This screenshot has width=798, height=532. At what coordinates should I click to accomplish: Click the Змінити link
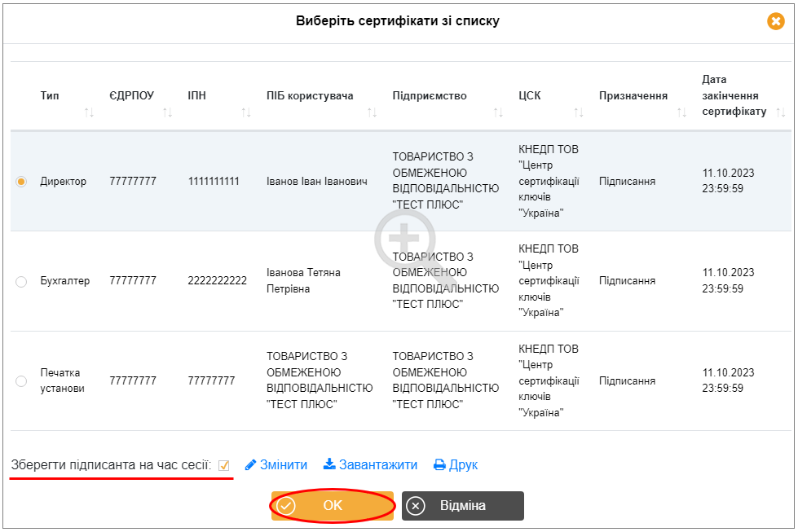coord(276,465)
